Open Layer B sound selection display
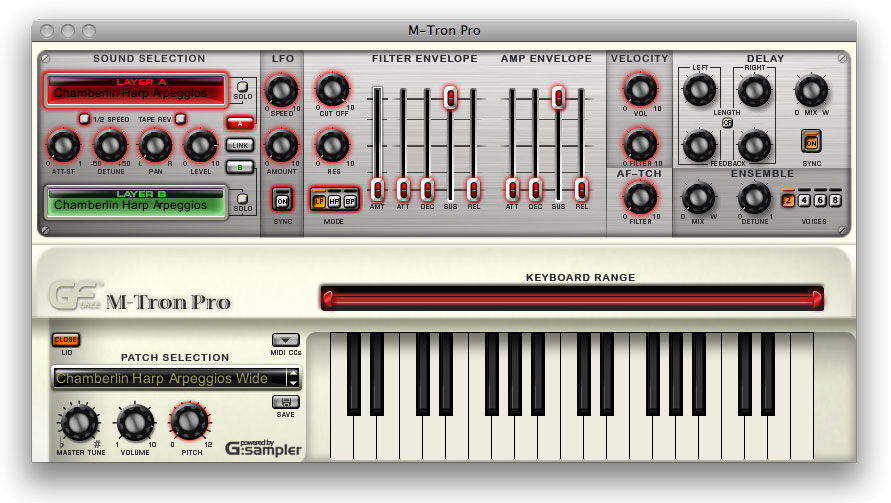 coord(136,202)
